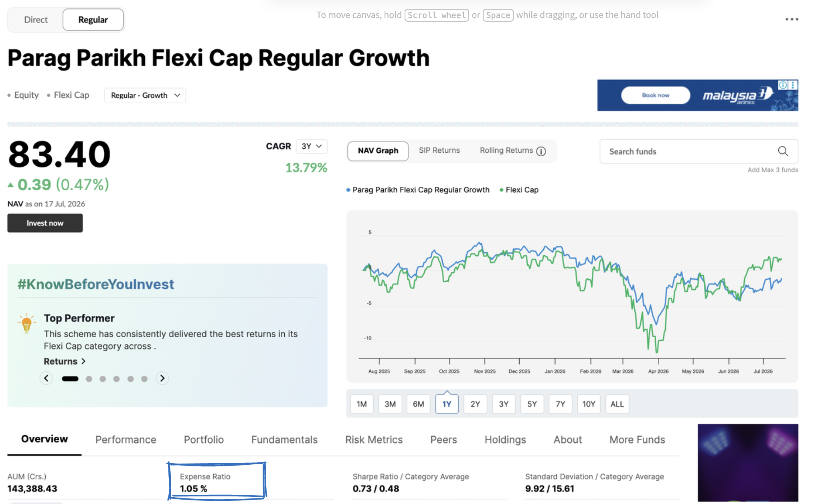Viewport: 818px width, 504px height.
Task: Click the ad info icon
Action: tap(782, 85)
